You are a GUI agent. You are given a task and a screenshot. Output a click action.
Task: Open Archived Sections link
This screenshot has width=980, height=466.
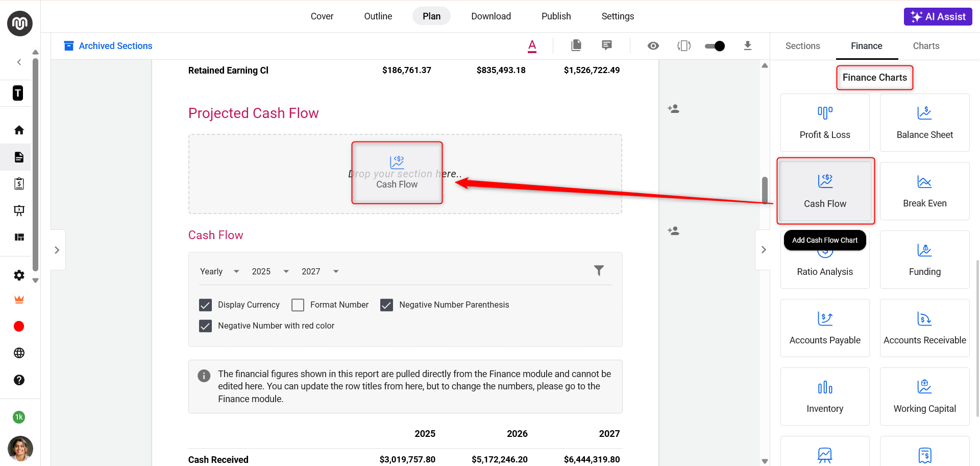pos(108,46)
